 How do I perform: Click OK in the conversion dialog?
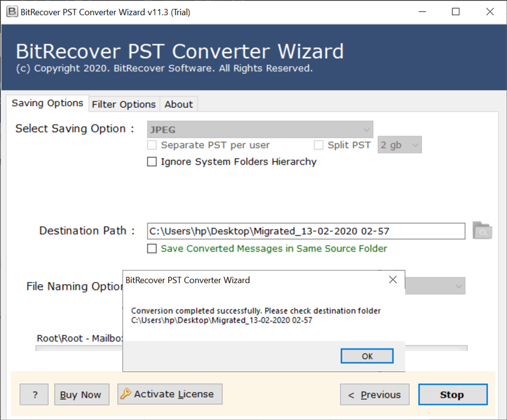point(367,356)
